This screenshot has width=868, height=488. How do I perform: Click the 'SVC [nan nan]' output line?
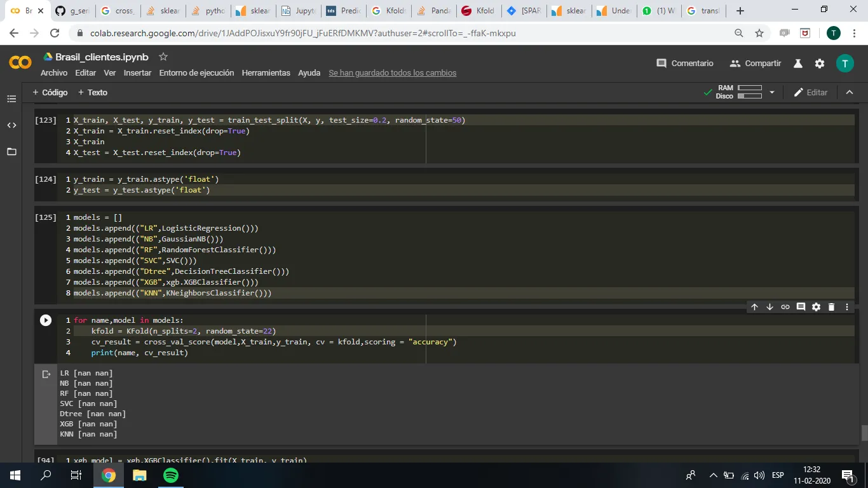(88, 403)
